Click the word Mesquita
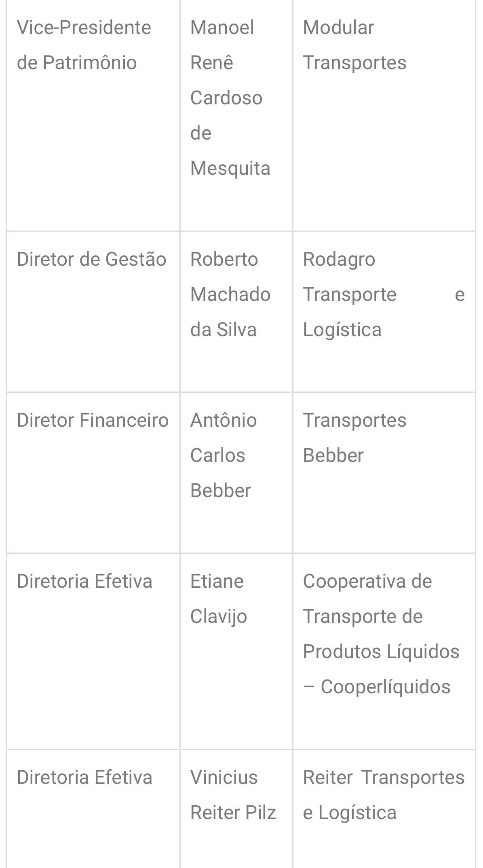This screenshot has width=483, height=868. click(230, 168)
